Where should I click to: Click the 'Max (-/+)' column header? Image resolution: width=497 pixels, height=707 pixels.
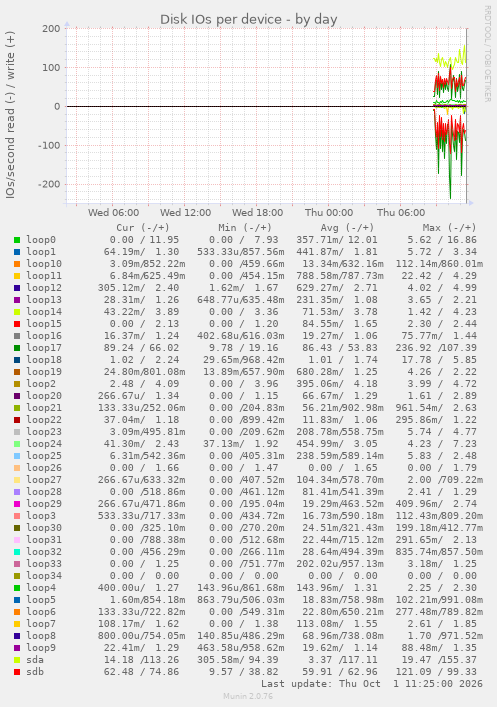[449, 228]
